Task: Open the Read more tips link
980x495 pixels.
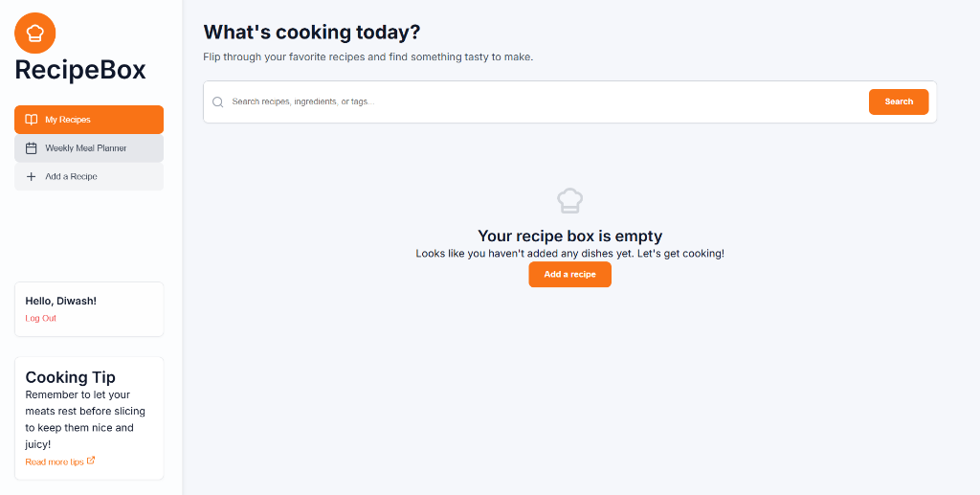Action: pyautogui.click(x=55, y=461)
